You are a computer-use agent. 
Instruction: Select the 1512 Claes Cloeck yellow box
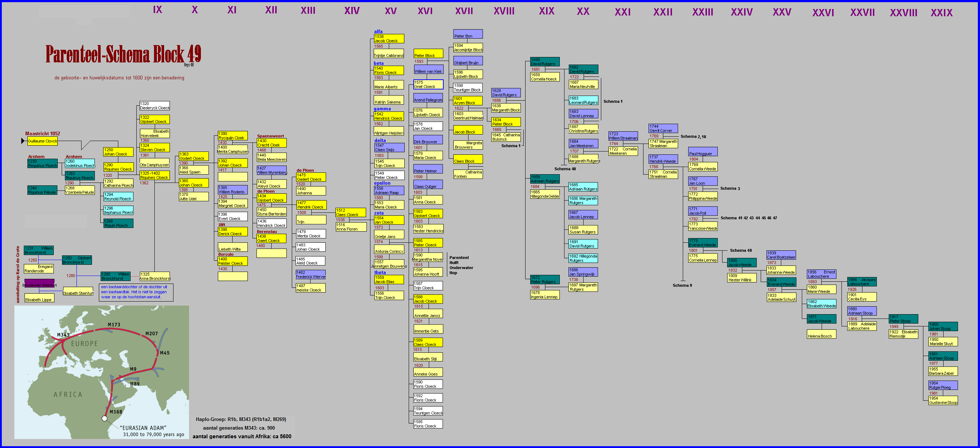click(x=350, y=212)
